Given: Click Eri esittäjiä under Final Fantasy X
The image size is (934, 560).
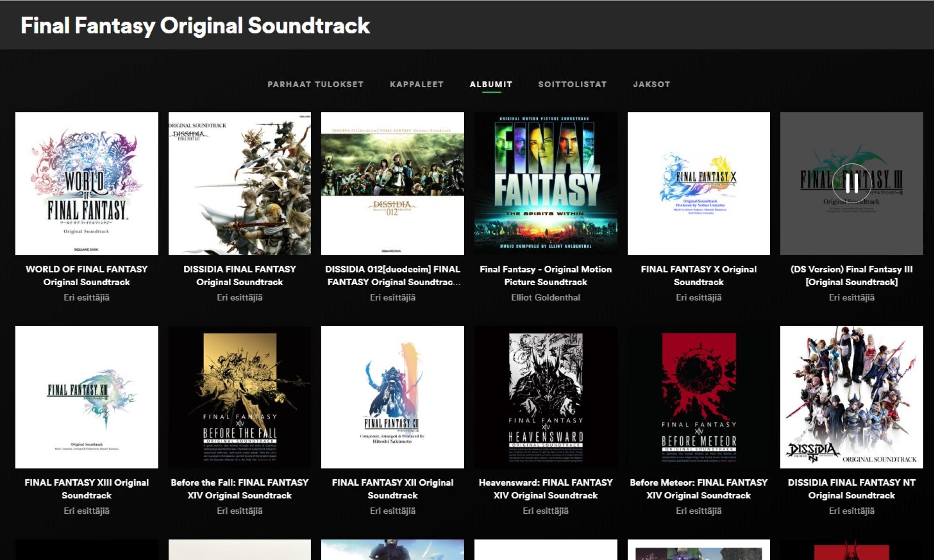Looking at the screenshot, I should (x=699, y=297).
